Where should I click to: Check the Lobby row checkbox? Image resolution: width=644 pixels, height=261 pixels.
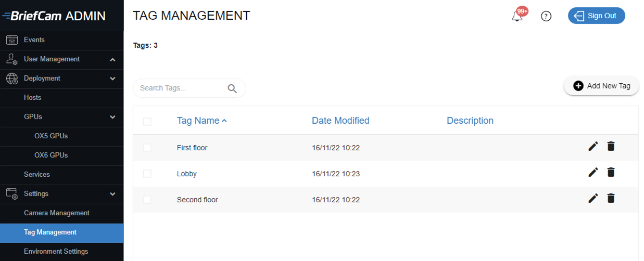tap(147, 174)
